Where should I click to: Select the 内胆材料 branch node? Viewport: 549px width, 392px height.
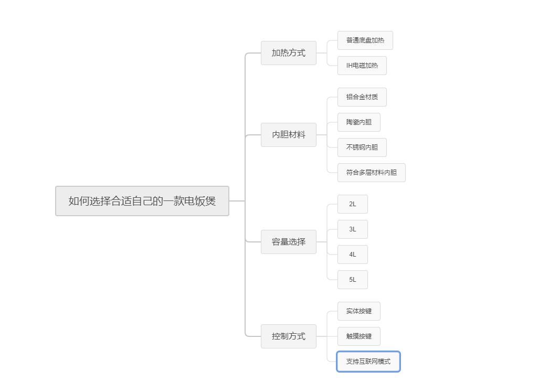click(x=289, y=135)
